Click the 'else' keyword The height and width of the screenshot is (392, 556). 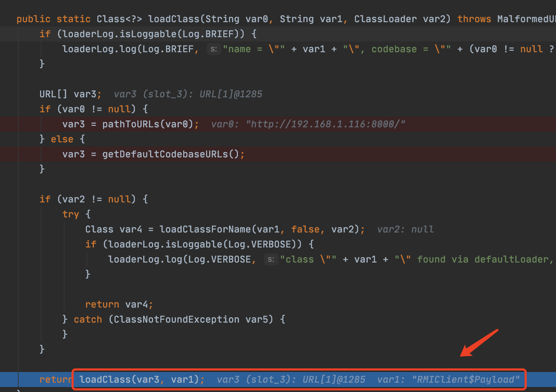pyautogui.click(x=62, y=139)
